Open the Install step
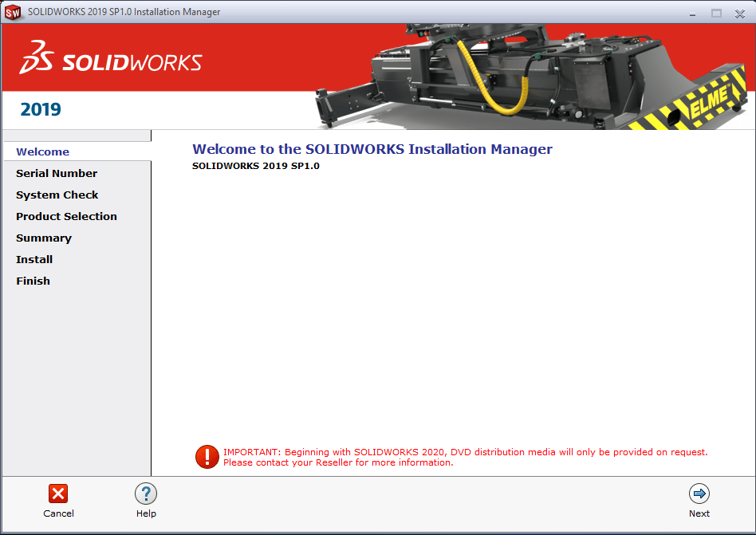 34,259
